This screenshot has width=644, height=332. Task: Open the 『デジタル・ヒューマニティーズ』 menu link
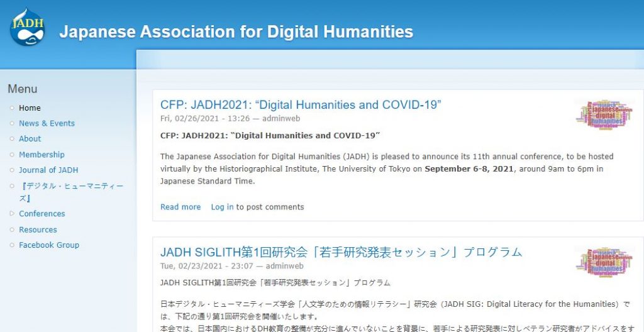tap(71, 192)
